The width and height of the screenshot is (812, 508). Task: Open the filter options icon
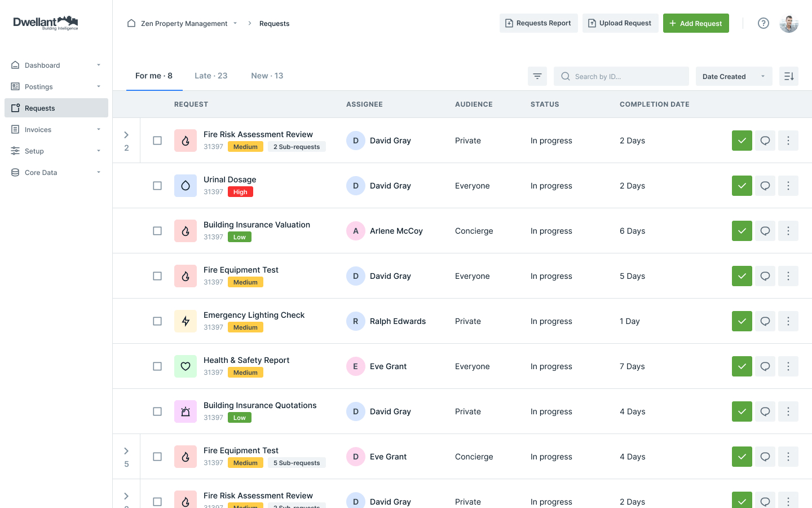click(537, 76)
